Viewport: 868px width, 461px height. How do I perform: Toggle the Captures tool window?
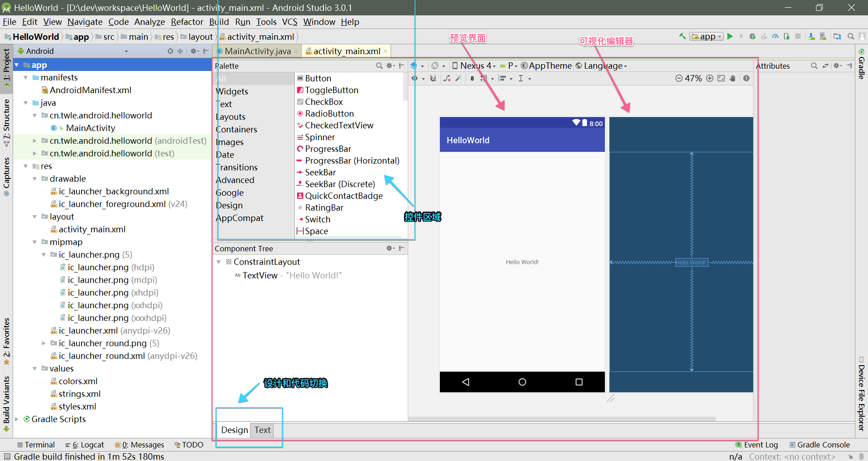tap(6, 176)
